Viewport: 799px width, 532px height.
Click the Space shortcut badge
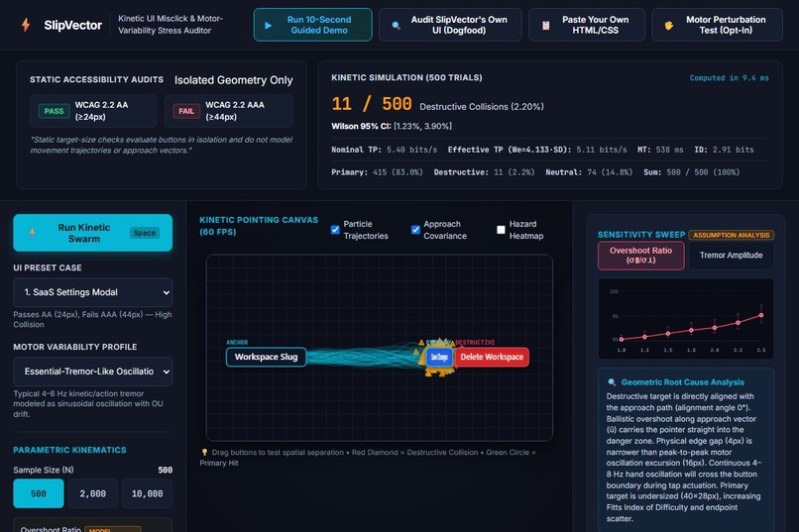click(145, 233)
